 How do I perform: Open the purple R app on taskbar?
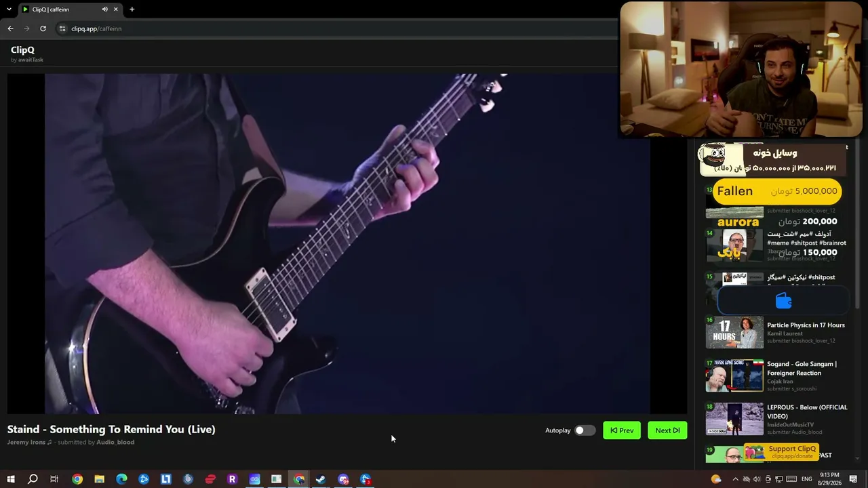[232, 479]
